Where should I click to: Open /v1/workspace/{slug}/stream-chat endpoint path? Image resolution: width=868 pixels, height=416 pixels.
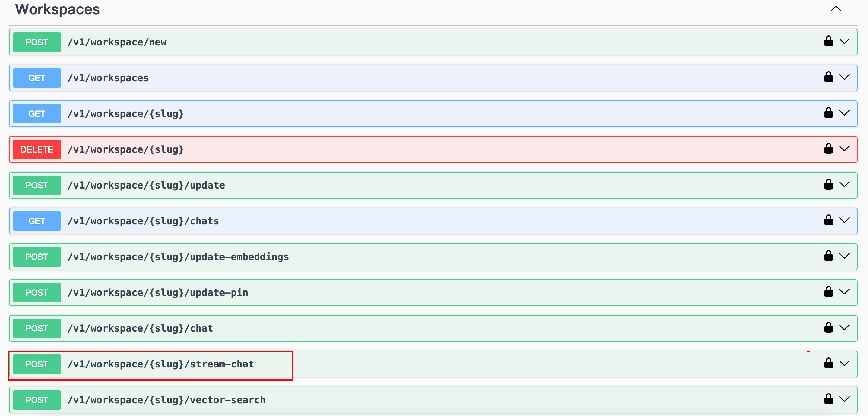tap(160, 364)
